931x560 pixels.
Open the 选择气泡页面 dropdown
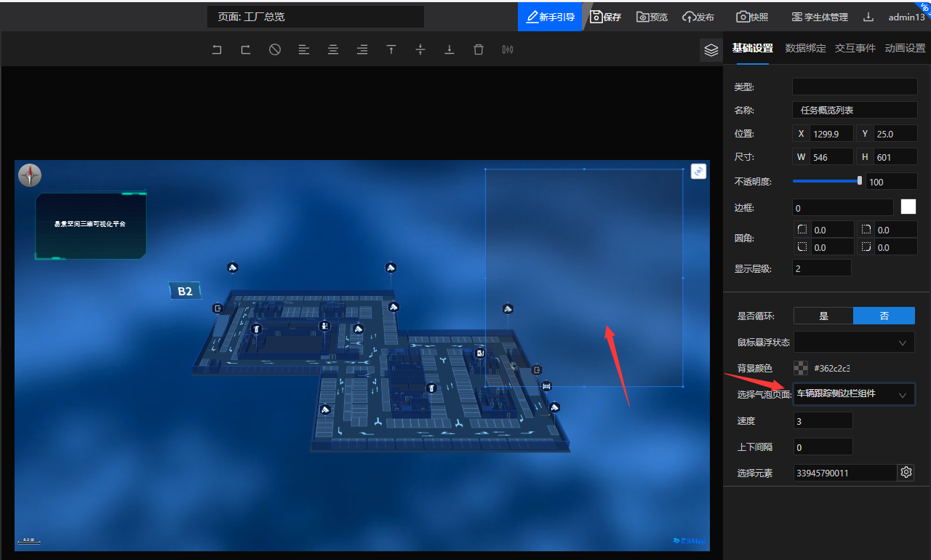click(854, 394)
